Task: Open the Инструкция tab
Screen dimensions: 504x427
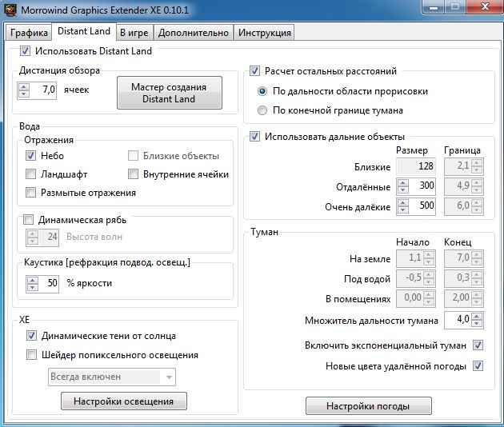Action: coord(264,33)
